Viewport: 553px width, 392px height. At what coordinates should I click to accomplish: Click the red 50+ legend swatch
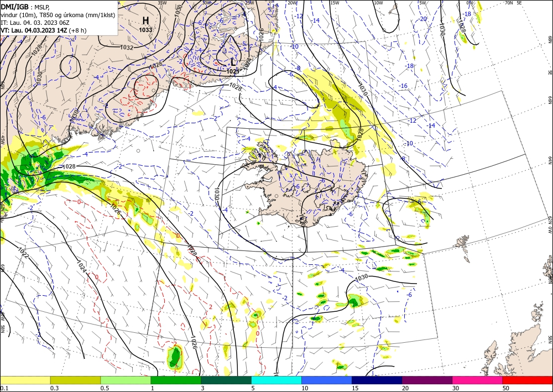point(528,380)
